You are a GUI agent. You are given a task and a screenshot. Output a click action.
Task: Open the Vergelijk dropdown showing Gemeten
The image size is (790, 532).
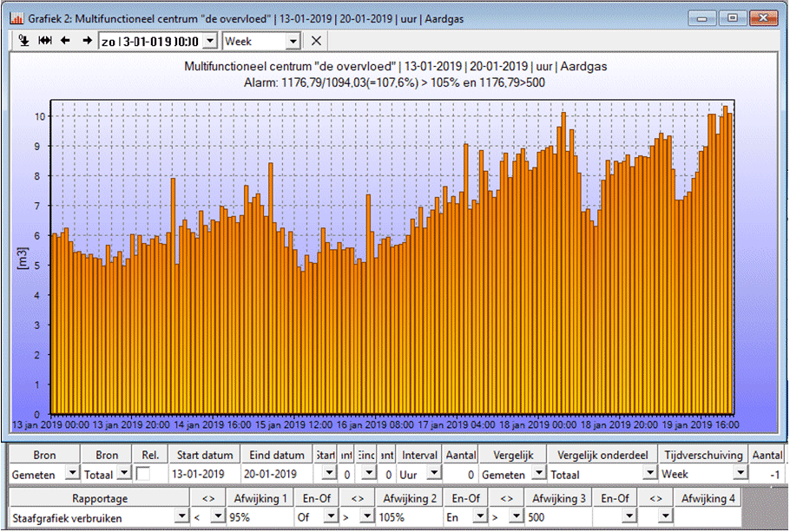click(x=540, y=474)
